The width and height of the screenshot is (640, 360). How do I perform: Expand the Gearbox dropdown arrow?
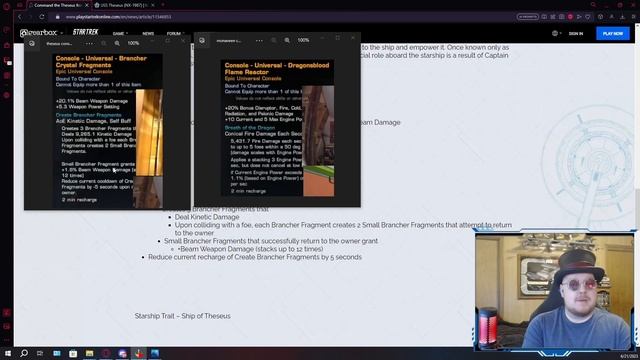[62, 33]
